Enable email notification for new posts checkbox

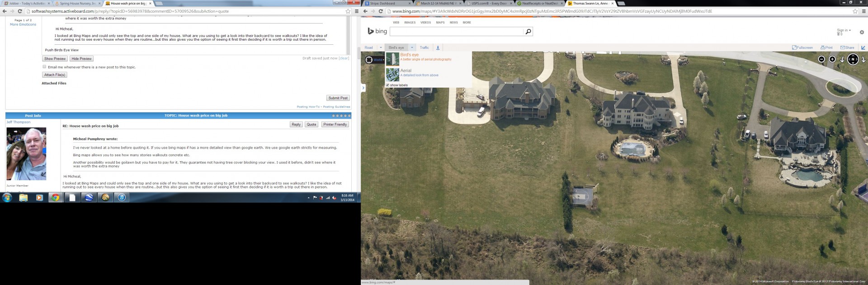(44, 67)
